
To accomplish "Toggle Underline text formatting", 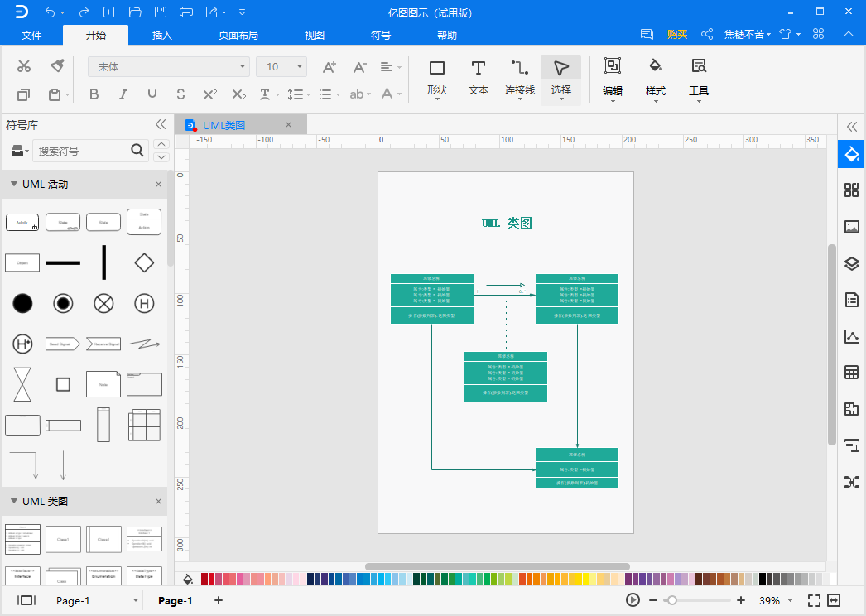I will (152, 94).
